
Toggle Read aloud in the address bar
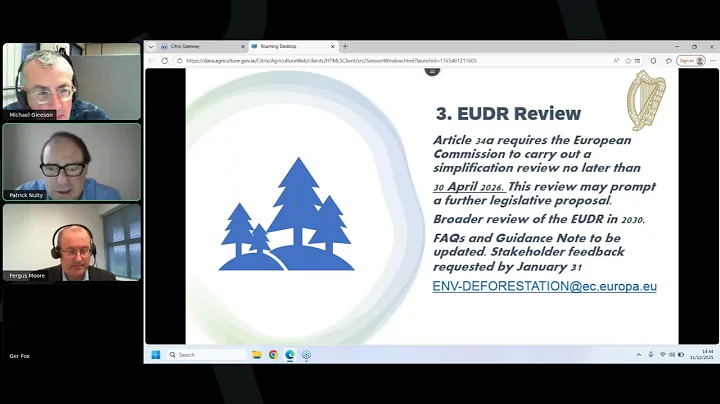point(616,61)
